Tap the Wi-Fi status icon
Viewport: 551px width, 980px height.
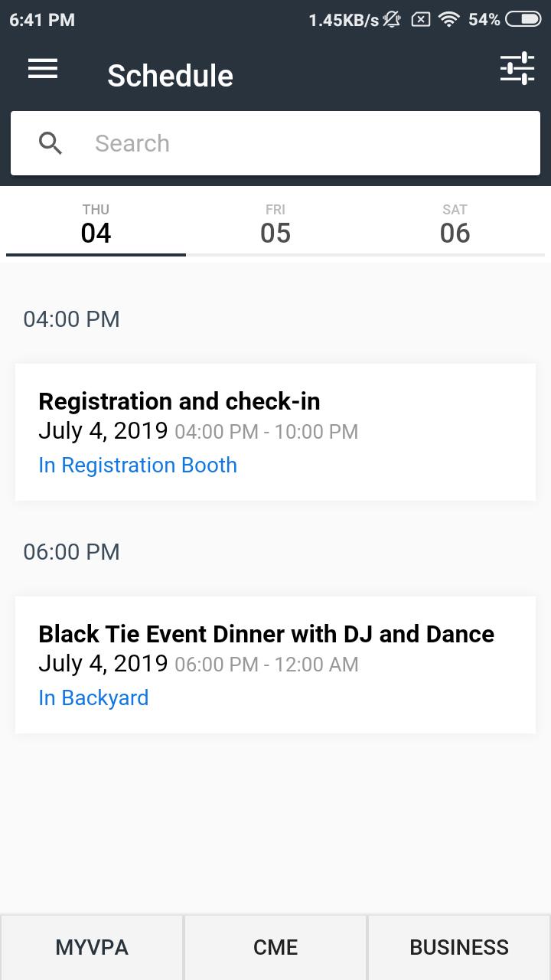(x=450, y=19)
